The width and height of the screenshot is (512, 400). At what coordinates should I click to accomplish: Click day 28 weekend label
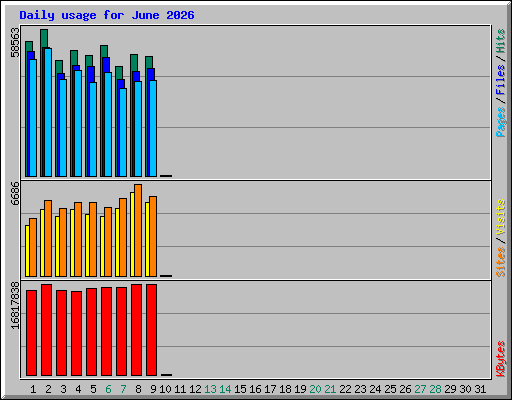coord(435,389)
